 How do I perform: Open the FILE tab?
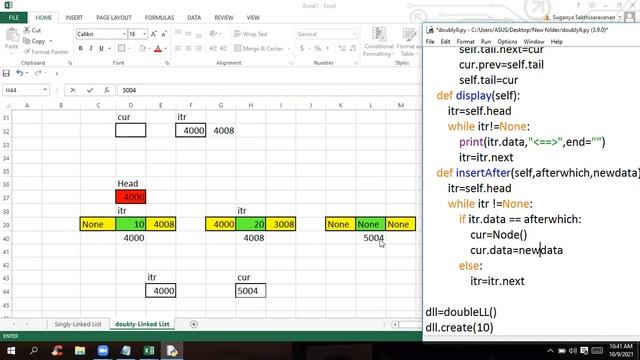pyautogui.click(x=13, y=18)
